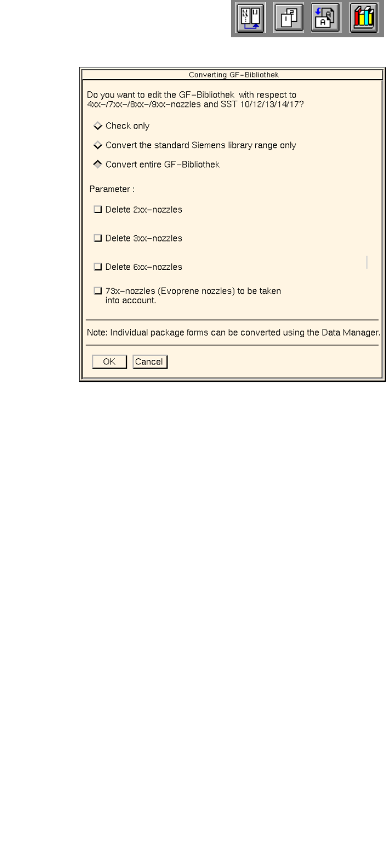386x868 pixels.
Task: Click the document 'A' conversion icon with blue arrow
Action: pyautogui.click(x=325, y=18)
